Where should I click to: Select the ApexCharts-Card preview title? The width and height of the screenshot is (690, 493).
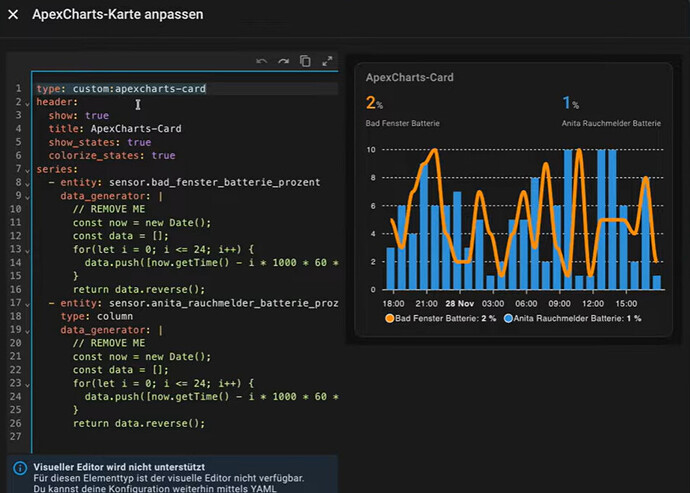[409, 77]
